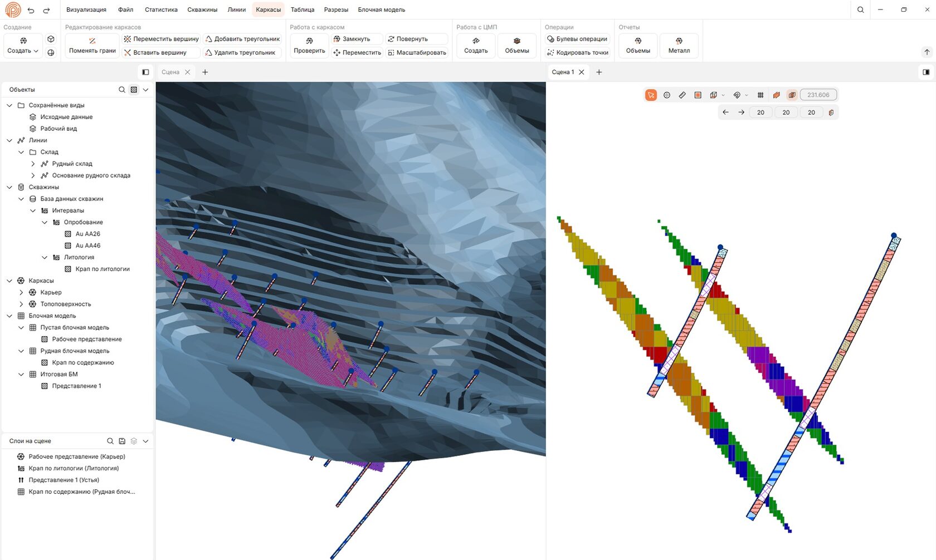Expand the Рудный склад tree node
This screenshot has width=936, height=560.
33,164
